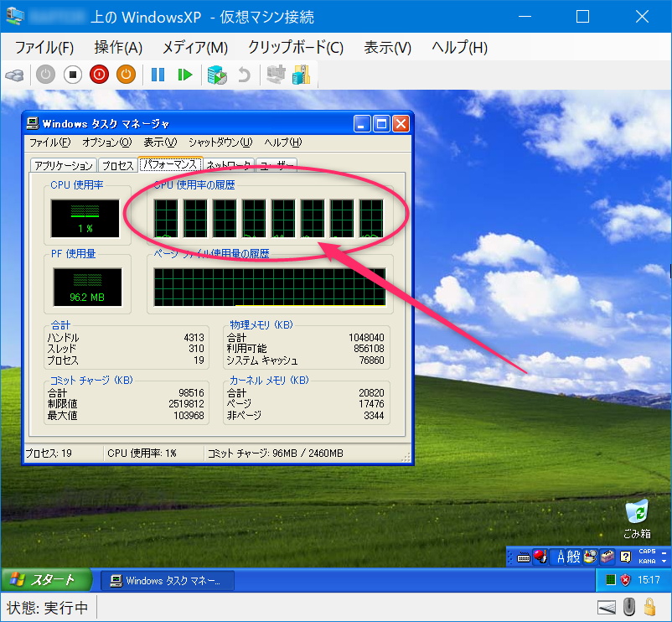Click the grey Start power button

pyautogui.click(x=45, y=75)
